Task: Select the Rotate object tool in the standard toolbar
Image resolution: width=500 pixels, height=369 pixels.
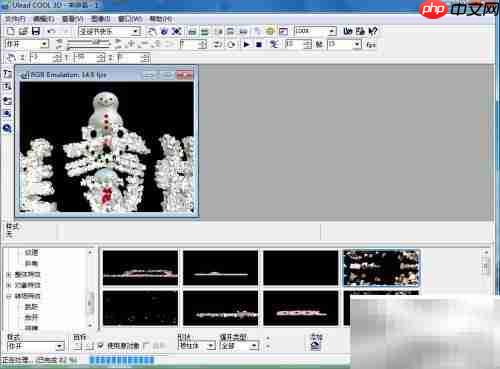Action: click(x=164, y=32)
